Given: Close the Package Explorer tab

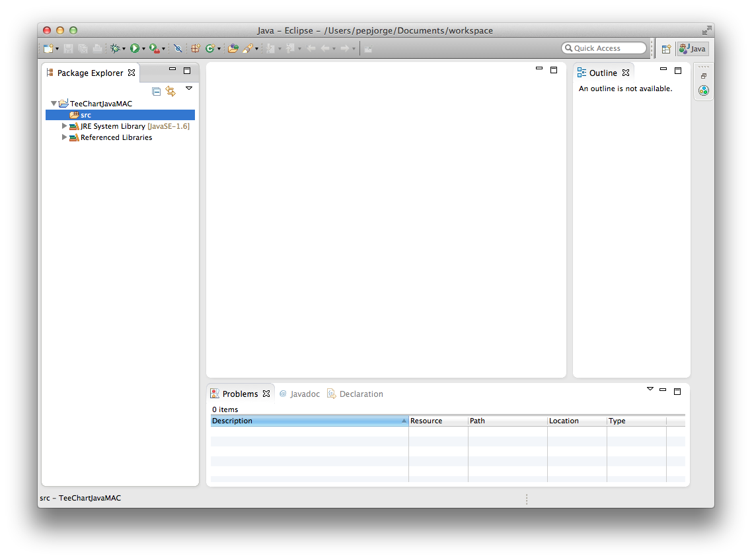Looking at the screenshot, I should [132, 73].
